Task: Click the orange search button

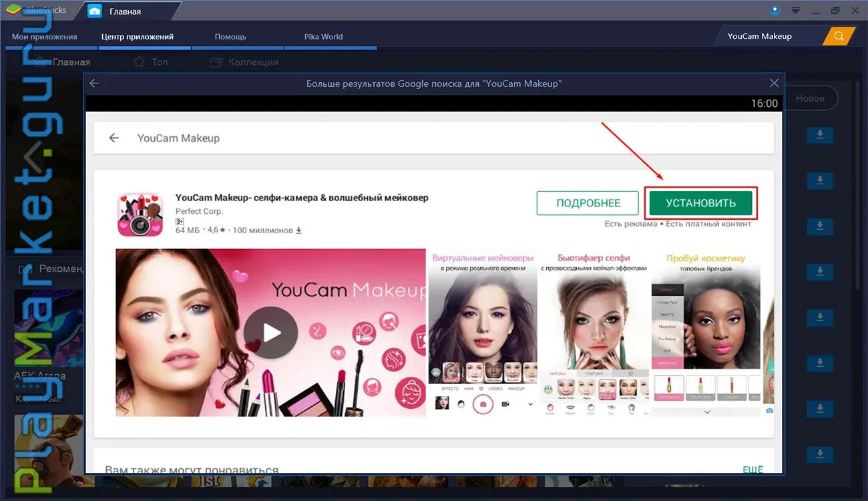Action: click(839, 36)
